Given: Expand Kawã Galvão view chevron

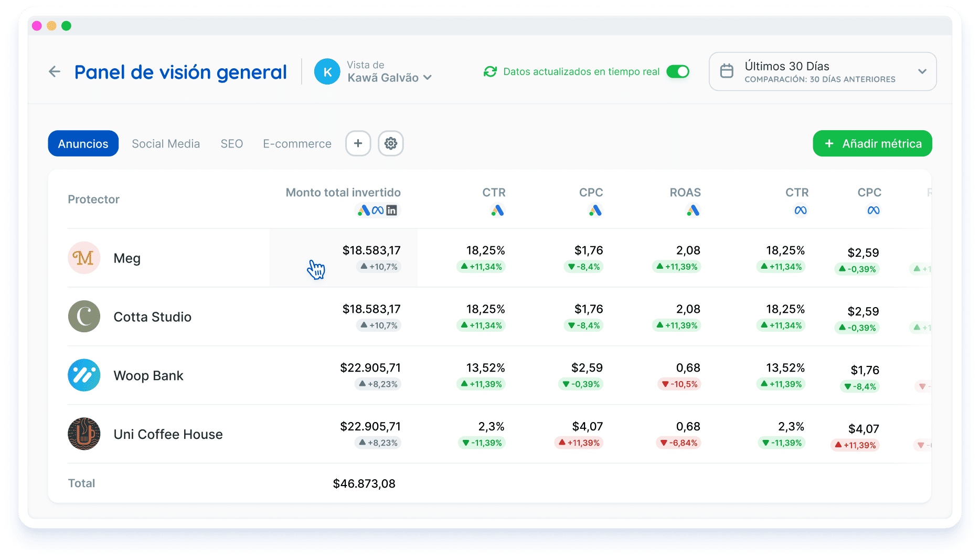Looking at the screenshot, I should pyautogui.click(x=428, y=78).
